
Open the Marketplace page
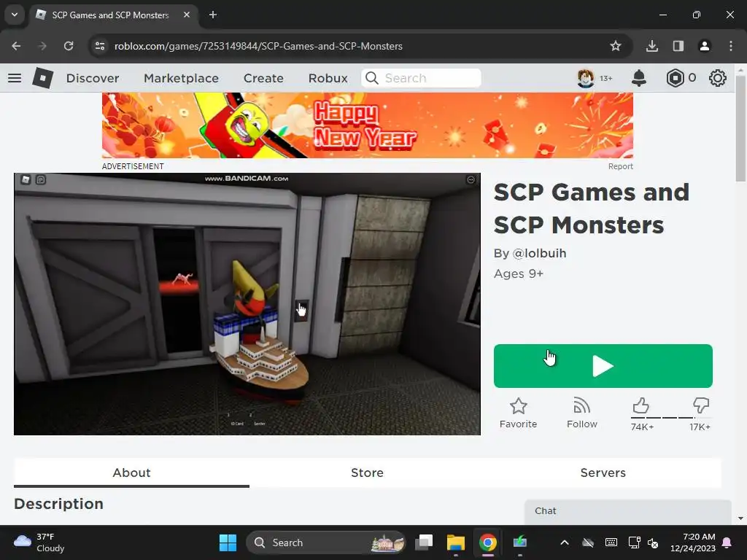click(x=181, y=78)
